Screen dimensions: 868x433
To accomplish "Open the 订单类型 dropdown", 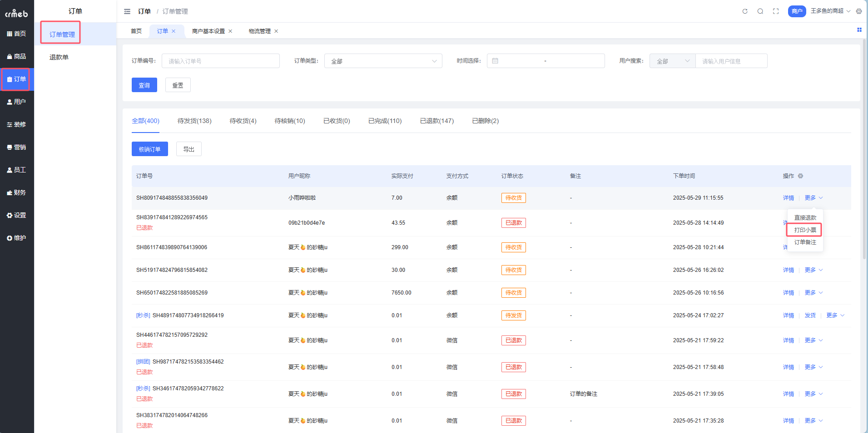I will coord(383,61).
